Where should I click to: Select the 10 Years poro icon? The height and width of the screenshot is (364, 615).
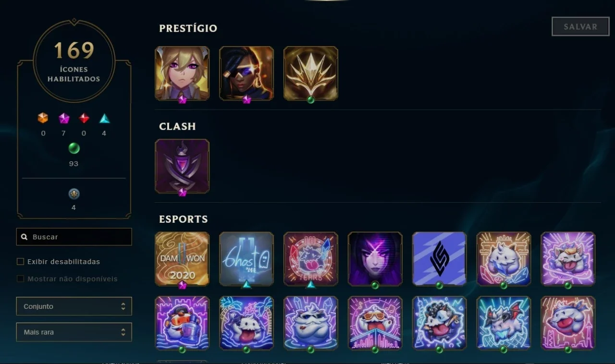pyautogui.click(x=311, y=259)
